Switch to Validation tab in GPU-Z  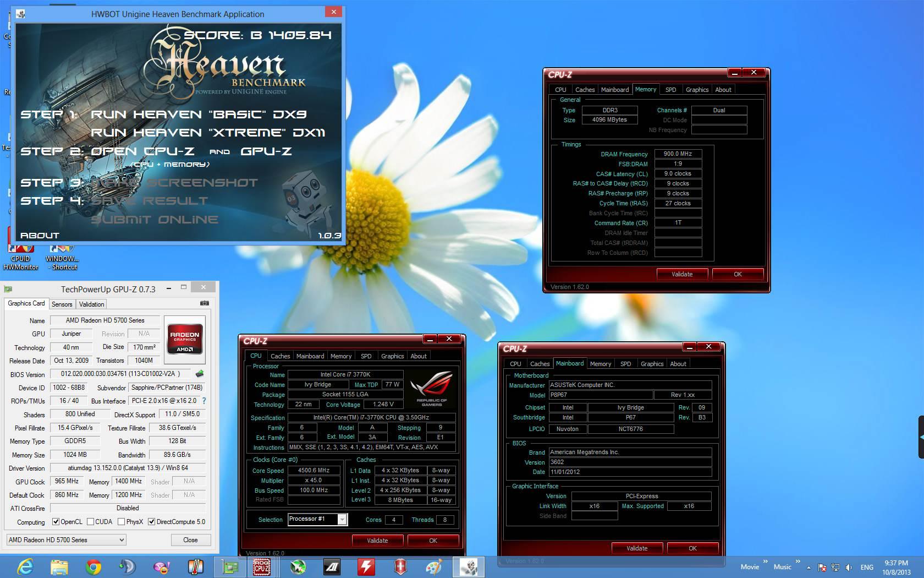(91, 304)
